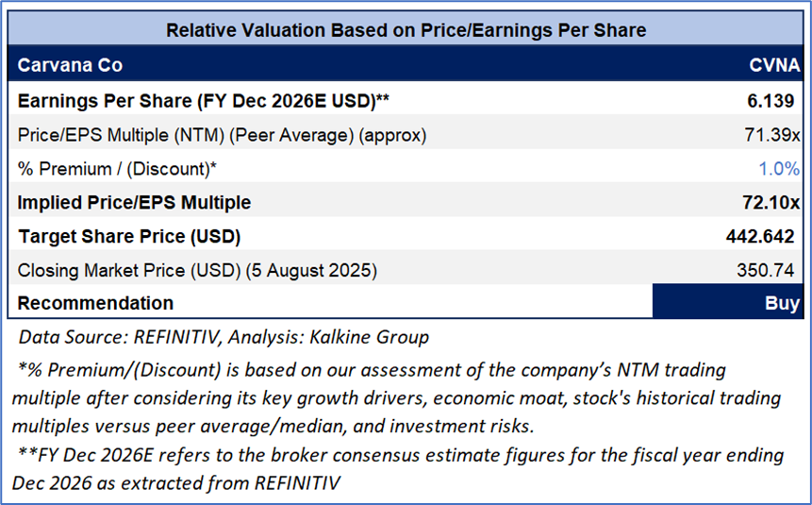Click the table title about Relative Valuation
This screenshot has height=505, width=812.
click(x=406, y=30)
